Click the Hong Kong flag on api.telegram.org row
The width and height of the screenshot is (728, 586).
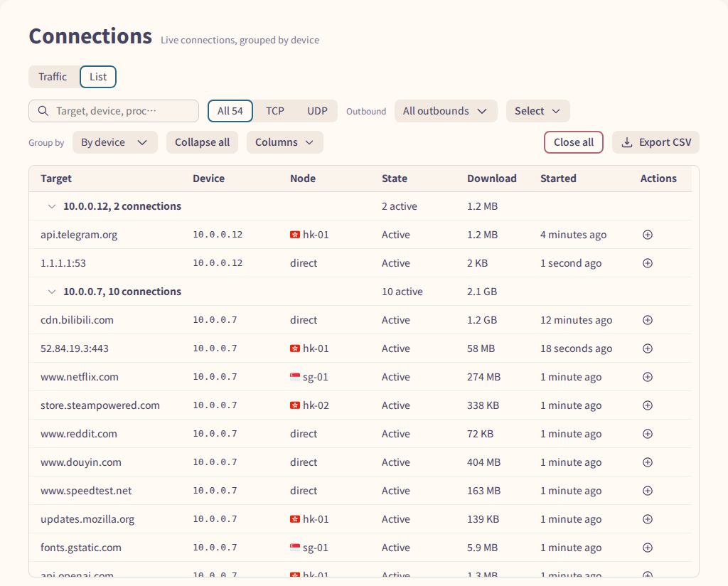click(295, 235)
